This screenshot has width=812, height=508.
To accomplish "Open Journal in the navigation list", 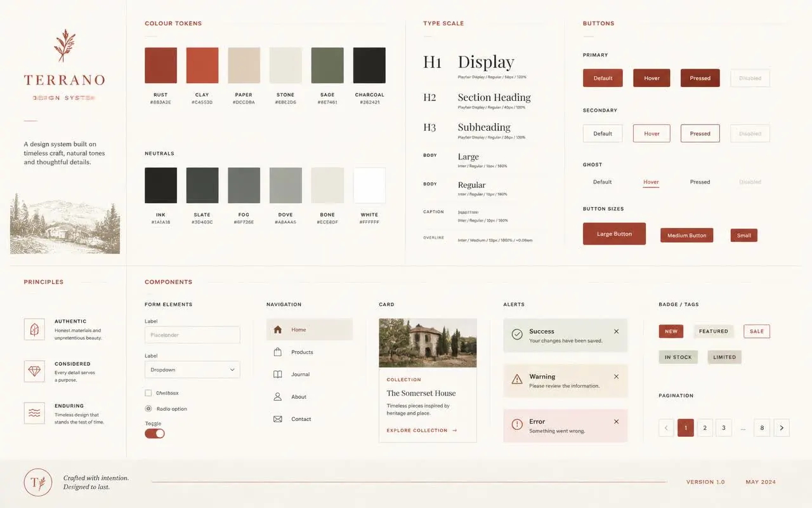I will click(310, 375).
